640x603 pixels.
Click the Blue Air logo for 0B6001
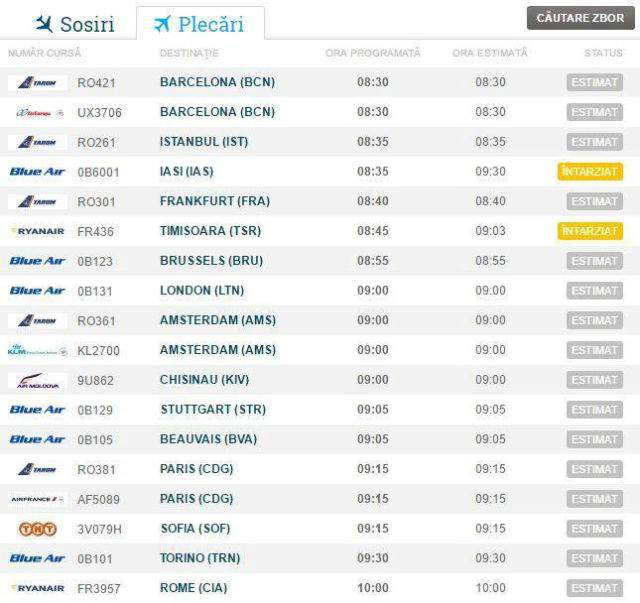(x=37, y=171)
